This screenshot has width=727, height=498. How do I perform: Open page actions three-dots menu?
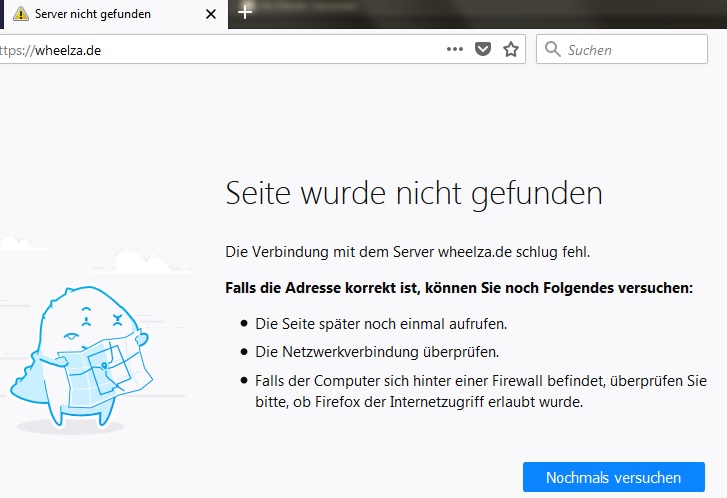pos(455,49)
